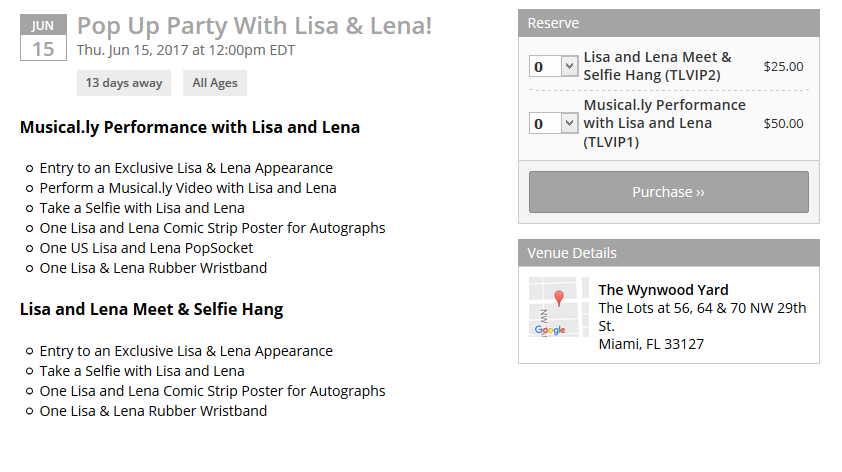842x472 pixels.
Task: Click the Venue Details panel header
Action: click(669, 253)
